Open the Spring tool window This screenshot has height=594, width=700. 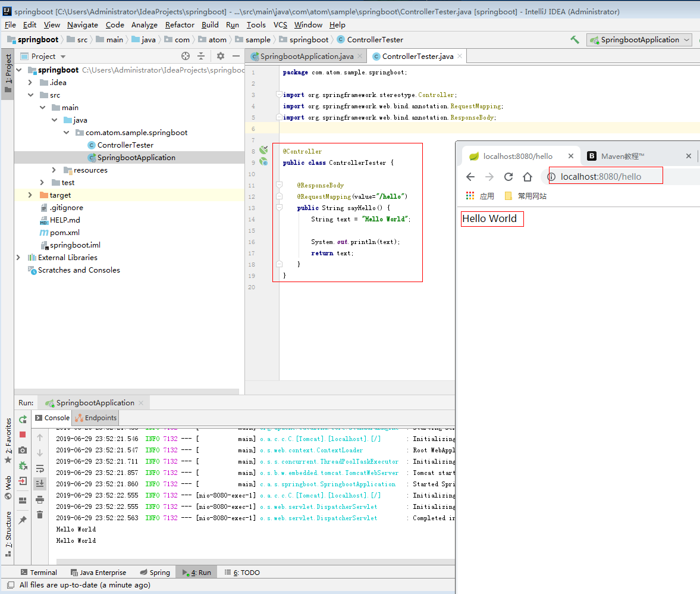(155, 573)
